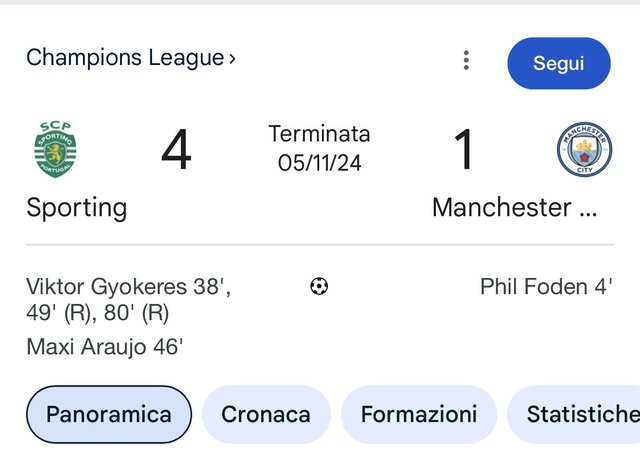Switch to the Cronaca tab
Viewport: 640px width, 460px height.
[x=266, y=414]
